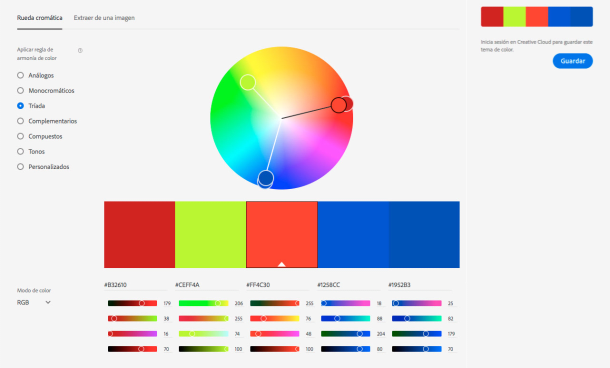Adjust the #1952B3 slider with value 25
The height and width of the screenshot is (368, 610).
click(x=417, y=303)
